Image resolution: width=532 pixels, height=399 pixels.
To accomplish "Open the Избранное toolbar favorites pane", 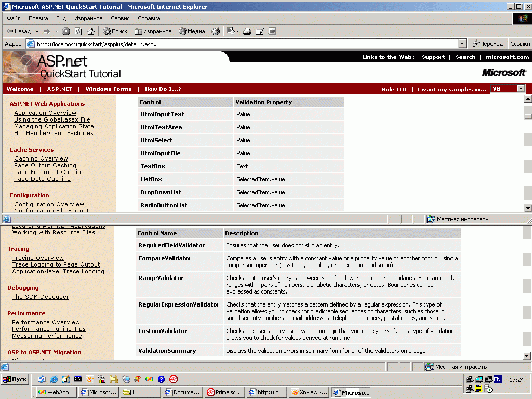I will pos(153,31).
